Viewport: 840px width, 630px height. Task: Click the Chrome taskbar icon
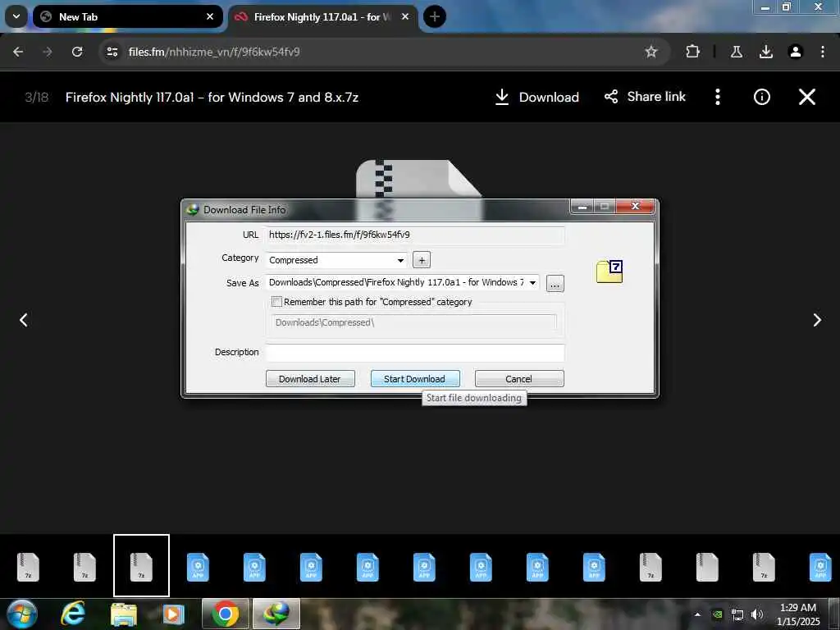(x=225, y=614)
